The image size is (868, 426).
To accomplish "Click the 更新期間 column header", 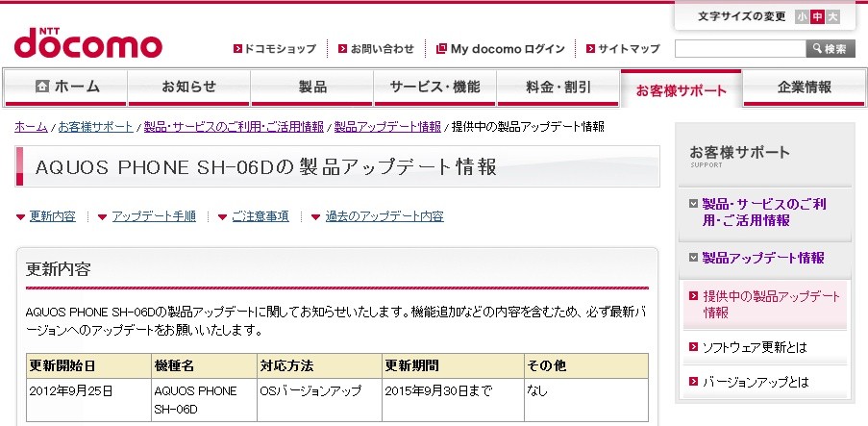I will coord(453,366).
